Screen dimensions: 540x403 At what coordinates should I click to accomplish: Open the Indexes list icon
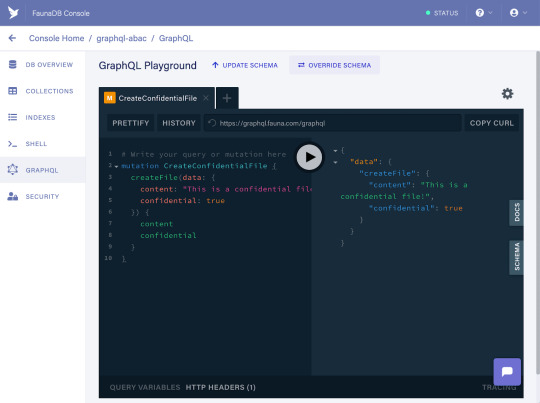(12, 117)
